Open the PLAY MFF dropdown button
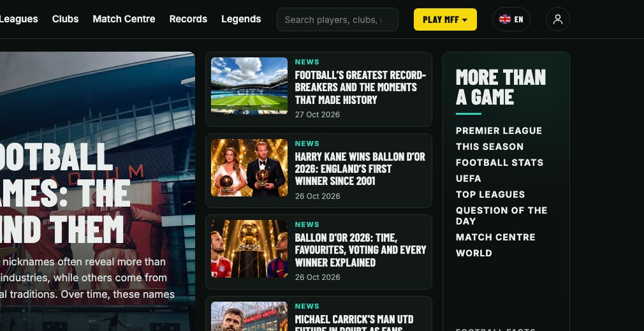Image resolution: width=644 pixels, height=331 pixels. [x=445, y=19]
